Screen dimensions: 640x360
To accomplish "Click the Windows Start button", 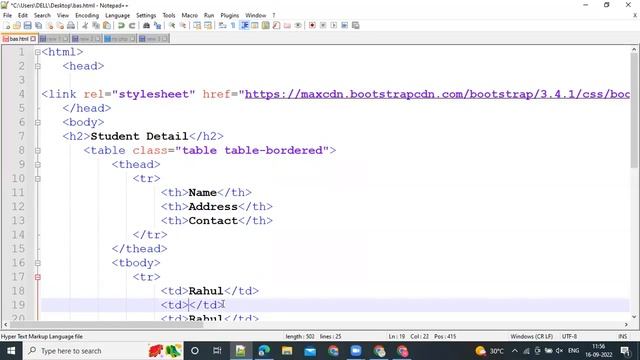I will pyautogui.click(x=11, y=351).
